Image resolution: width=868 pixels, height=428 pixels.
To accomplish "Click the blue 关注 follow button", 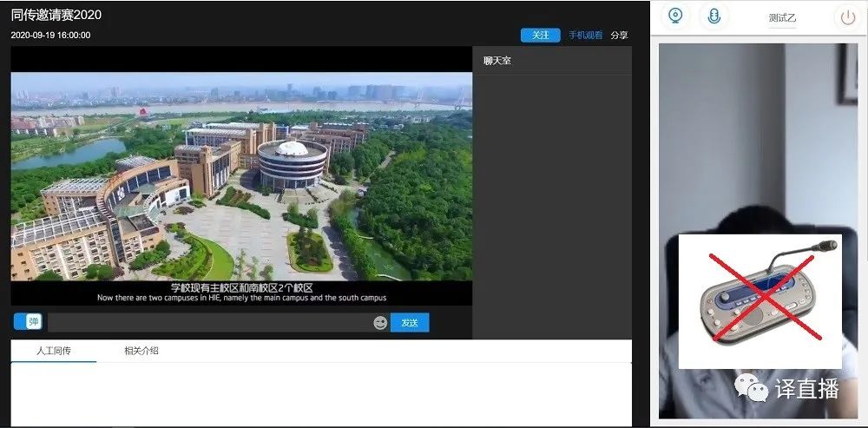I will point(540,35).
